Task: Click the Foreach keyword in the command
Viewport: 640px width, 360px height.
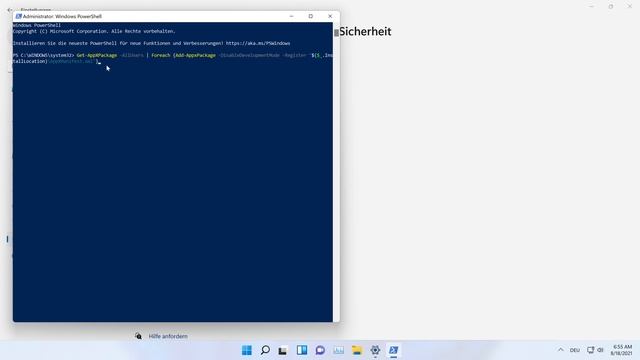Action: pyautogui.click(x=161, y=55)
